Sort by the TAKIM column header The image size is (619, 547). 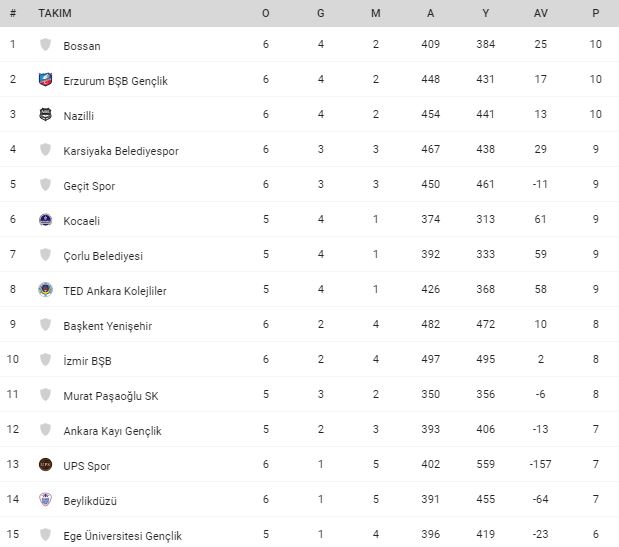pos(55,13)
